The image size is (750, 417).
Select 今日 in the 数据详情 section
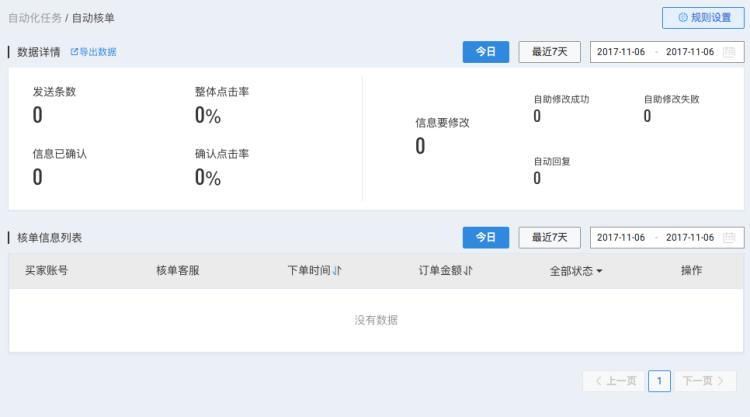point(486,52)
